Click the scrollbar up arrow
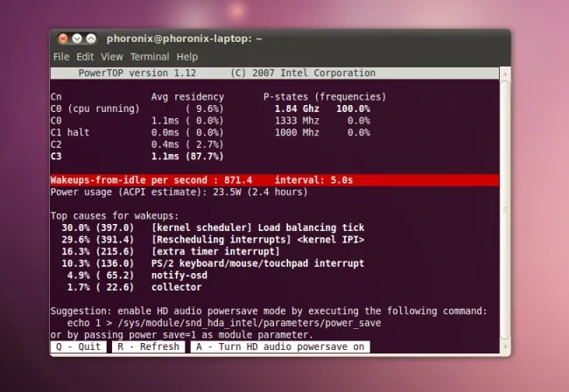 pyautogui.click(x=505, y=73)
